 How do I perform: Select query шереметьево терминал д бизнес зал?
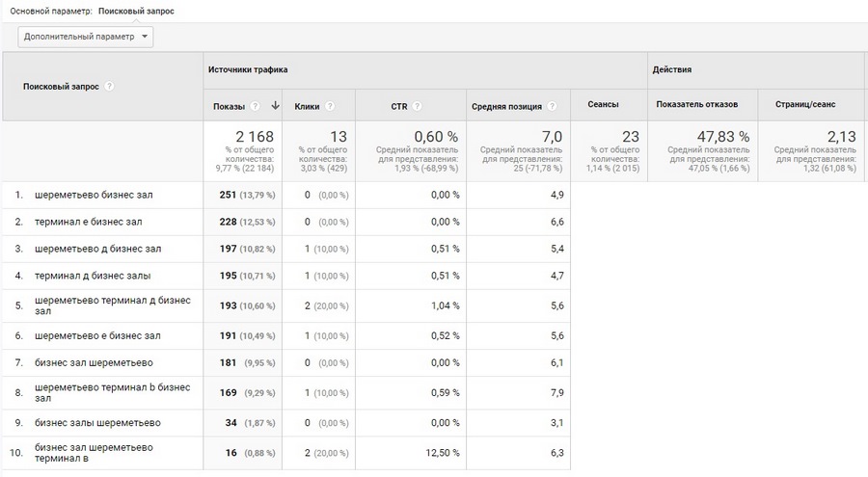pyautogui.click(x=113, y=305)
